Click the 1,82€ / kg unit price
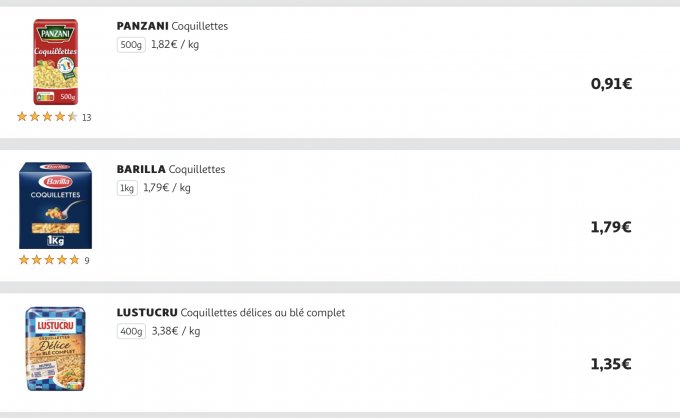The width and height of the screenshot is (680, 418). click(x=175, y=45)
